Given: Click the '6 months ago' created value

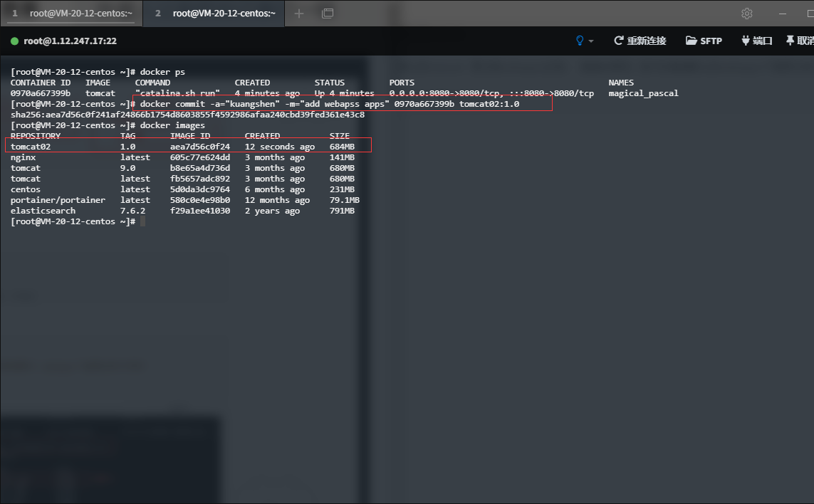Looking at the screenshot, I should [x=275, y=189].
